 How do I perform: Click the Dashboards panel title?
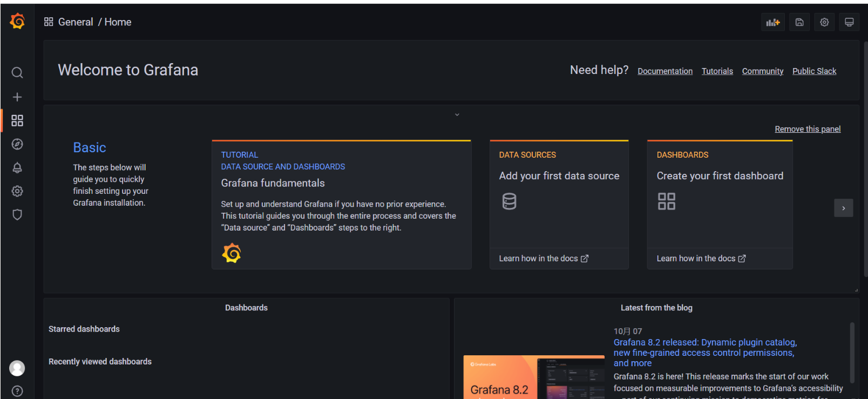[x=246, y=308]
